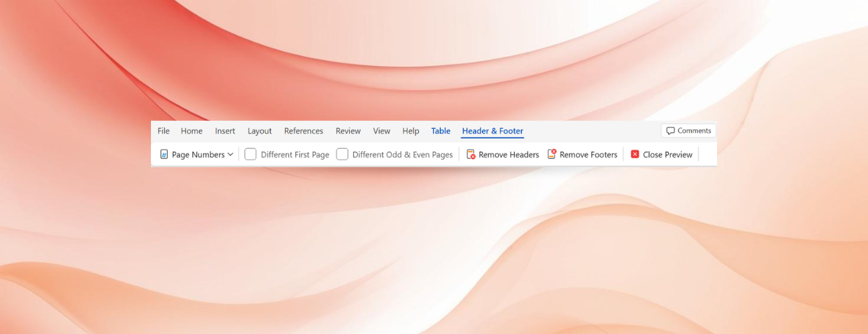
Task: Switch to the Home tab
Action: pos(192,131)
